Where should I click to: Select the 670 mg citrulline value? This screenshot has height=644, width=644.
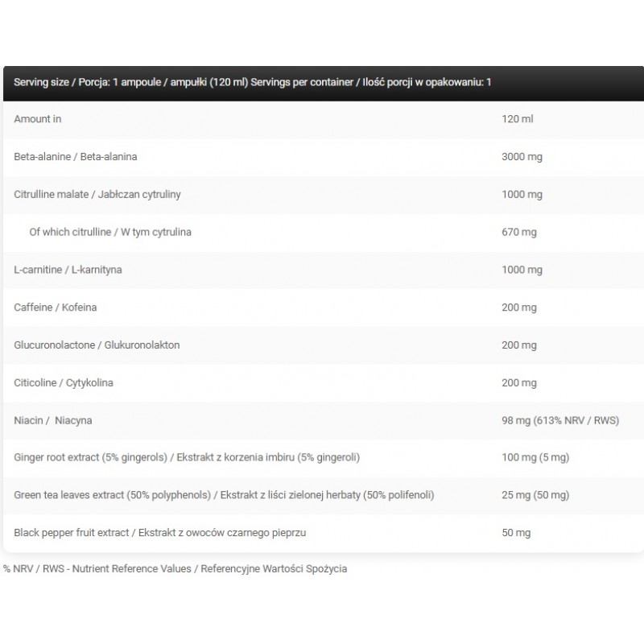tap(519, 232)
